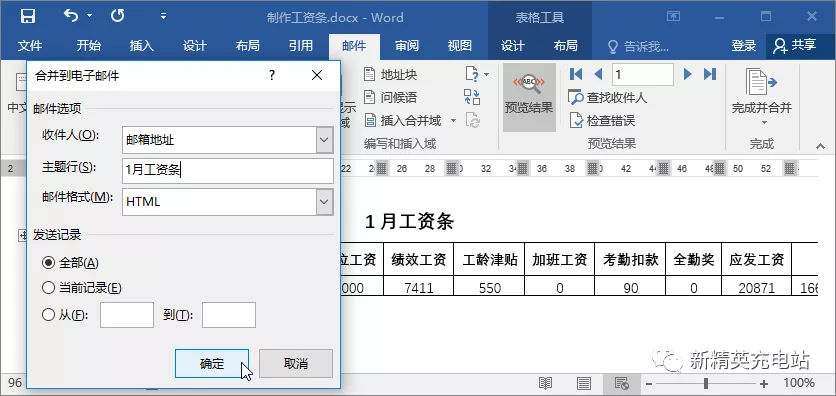Customize the Quick Access Toolbar dropdown
The width and height of the screenshot is (836, 396).
tap(164, 16)
